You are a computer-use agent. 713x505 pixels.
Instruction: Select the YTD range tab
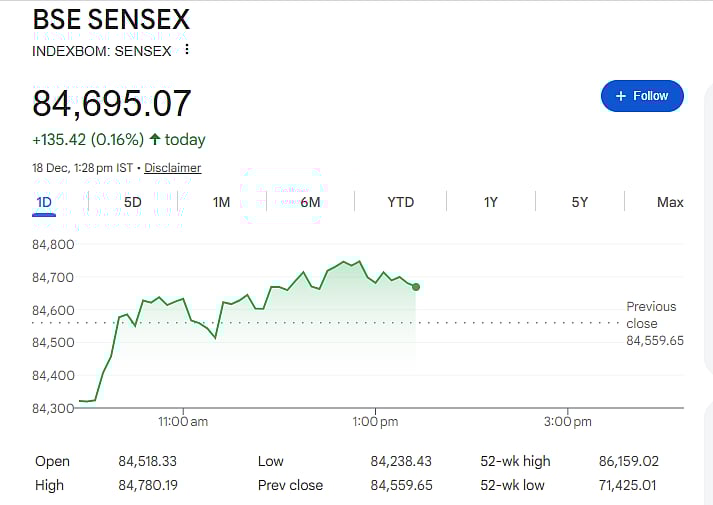tap(400, 202)
